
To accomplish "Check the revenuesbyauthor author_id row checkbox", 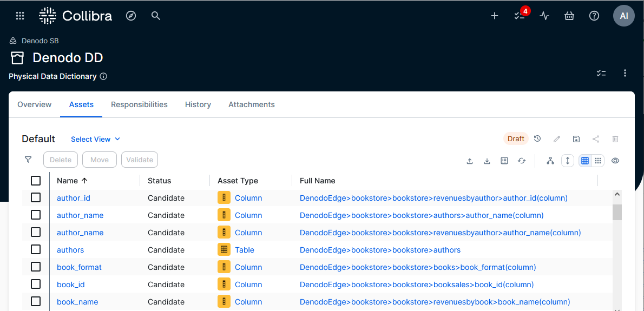I will (36, 198).
